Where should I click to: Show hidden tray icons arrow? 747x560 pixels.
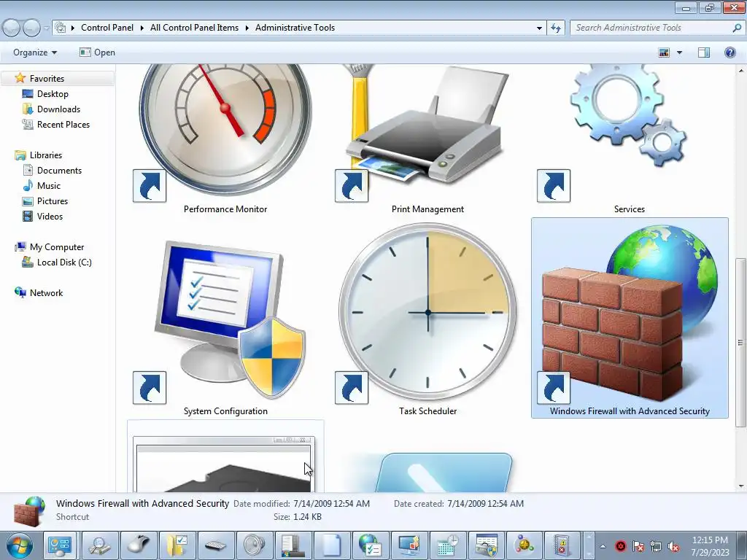(603, 546)
